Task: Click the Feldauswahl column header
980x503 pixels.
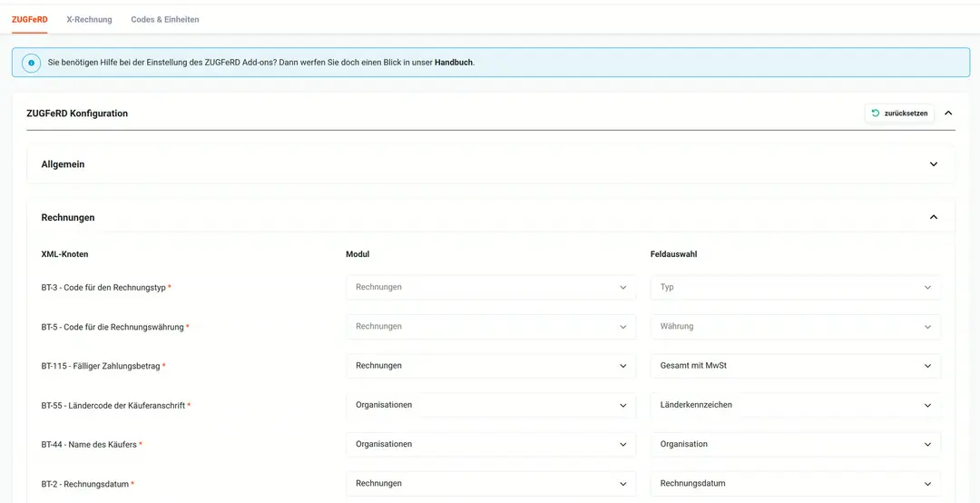Action: click(x=673, y=254)
